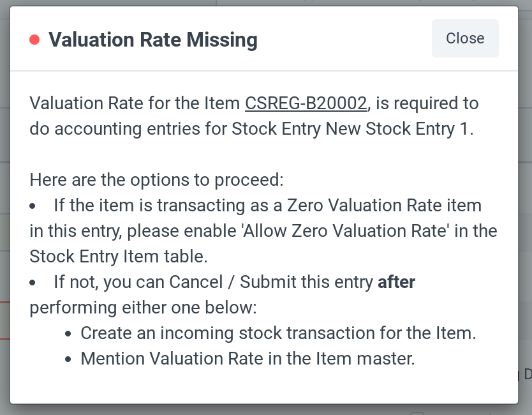
Task: Click the 'Here are the options to proceed' heading
Action: [157, 179]
